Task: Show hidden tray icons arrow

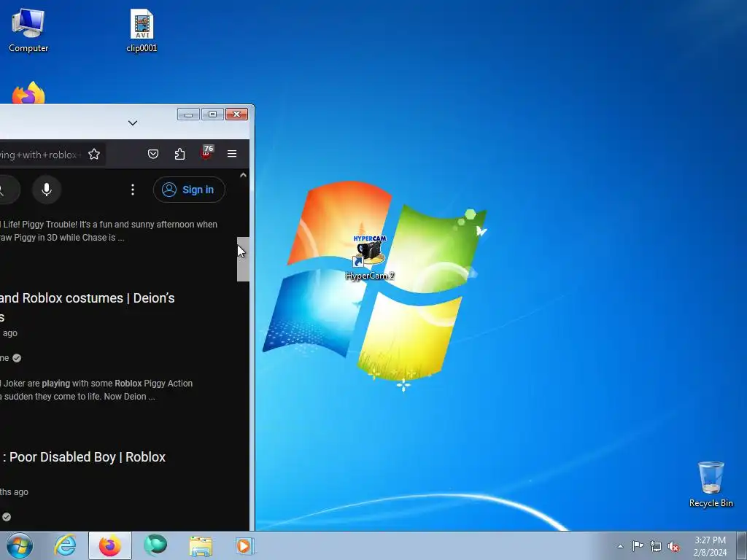Action: tap(620, 546)
